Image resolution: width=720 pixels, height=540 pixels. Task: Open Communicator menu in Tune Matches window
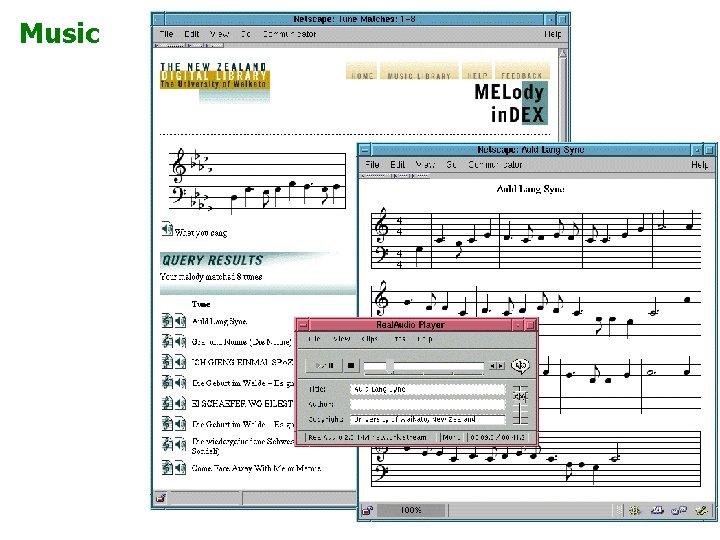(289, 34)
